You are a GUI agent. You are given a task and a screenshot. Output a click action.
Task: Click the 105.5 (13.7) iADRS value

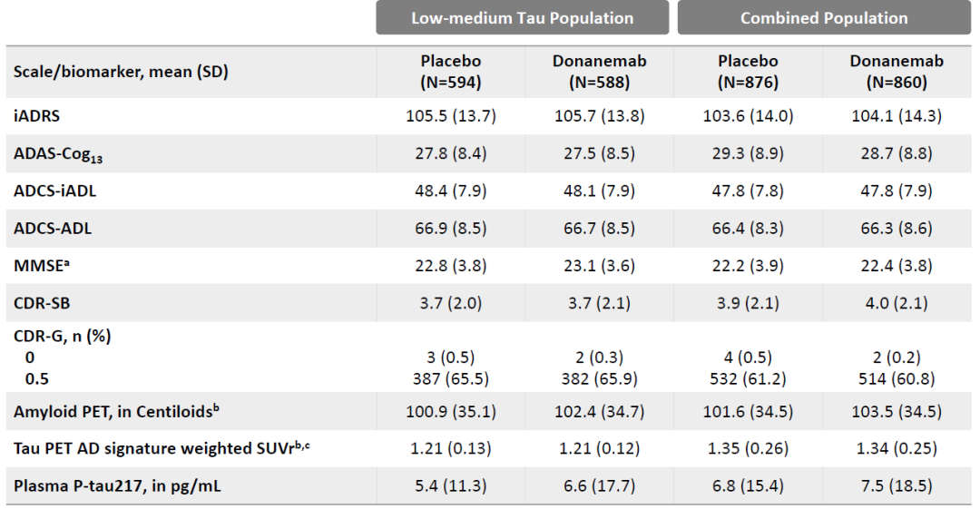pyautogui.click(x=451, y=117)
